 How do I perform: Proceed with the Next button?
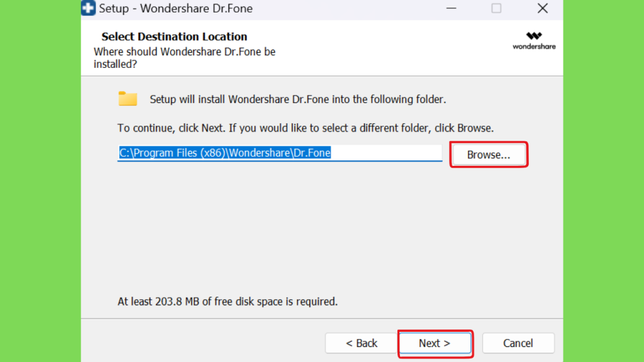435,343
